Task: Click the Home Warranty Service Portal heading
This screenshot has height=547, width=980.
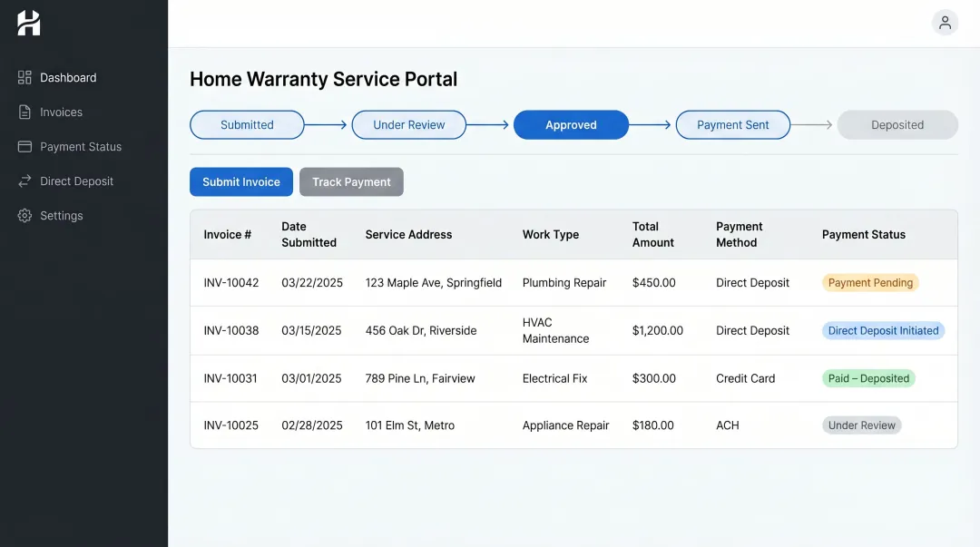Action: [323, 80]
